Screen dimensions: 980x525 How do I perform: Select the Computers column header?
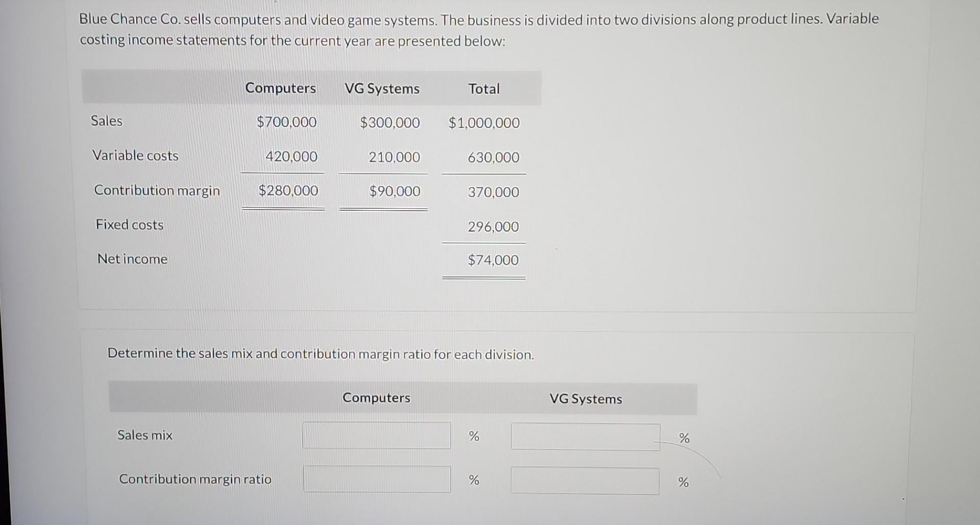281,88
